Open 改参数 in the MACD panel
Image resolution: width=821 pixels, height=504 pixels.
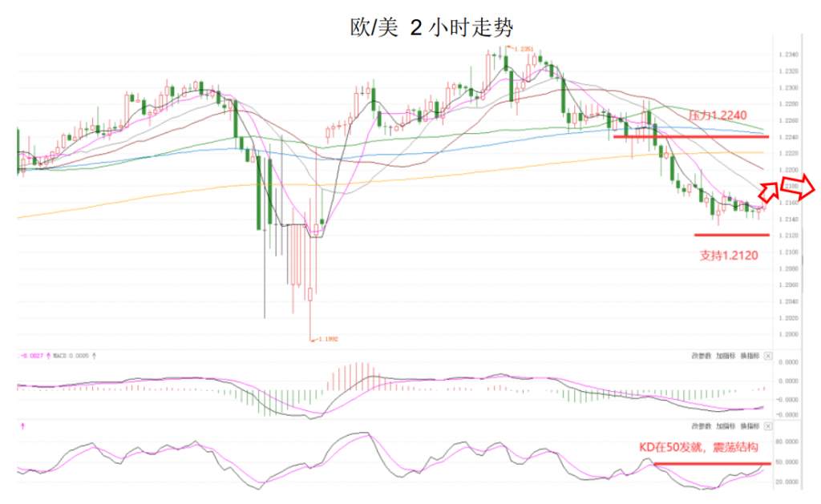pos(701,356)
